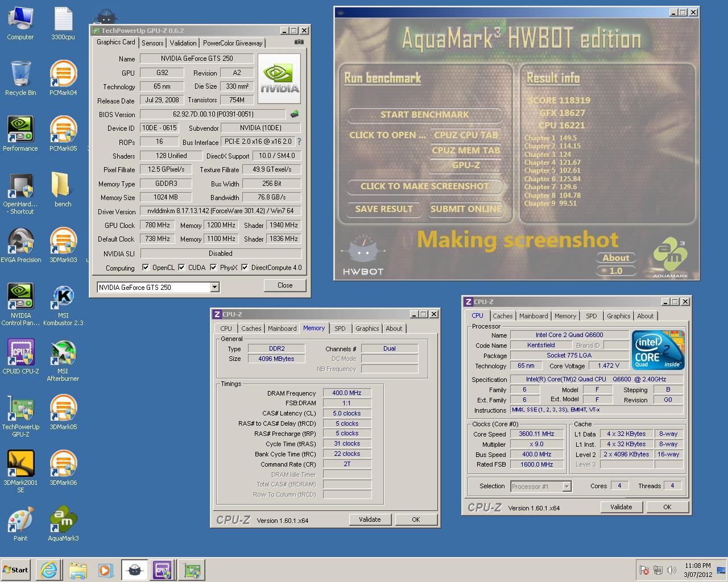Launch TechPowerUp GPU-Z desktop icon
This screenshot has height=582, width=728.
20,416
